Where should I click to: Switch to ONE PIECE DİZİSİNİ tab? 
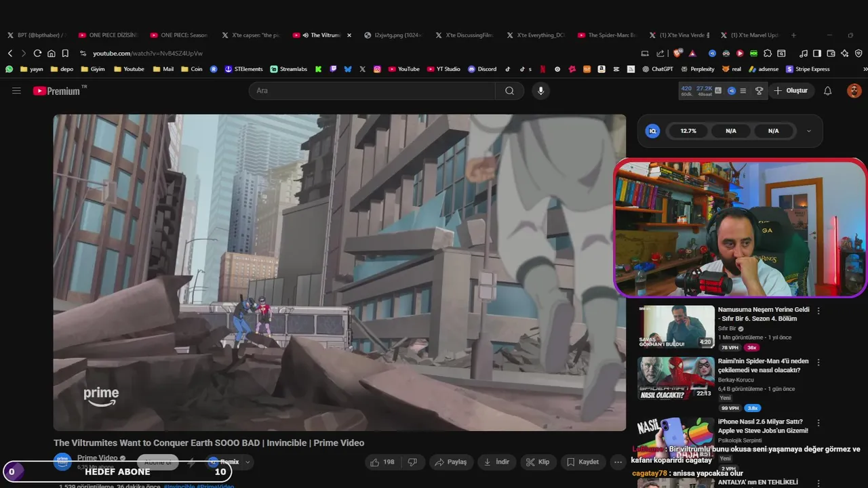[108, 35]
